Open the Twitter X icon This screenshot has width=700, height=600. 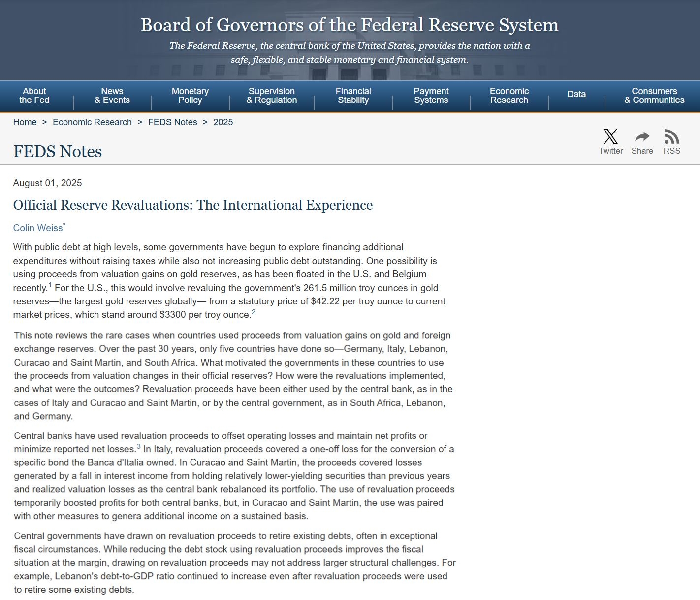(610, 136)
